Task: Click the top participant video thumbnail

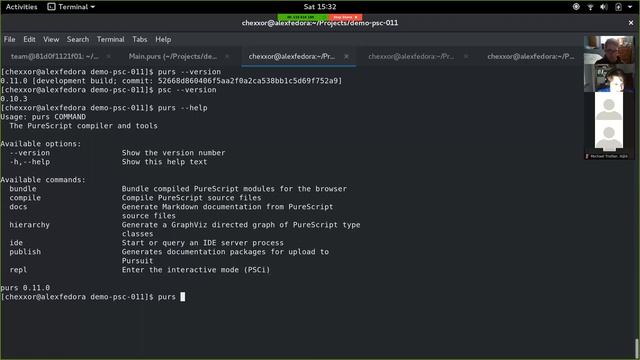Action: 609,50
